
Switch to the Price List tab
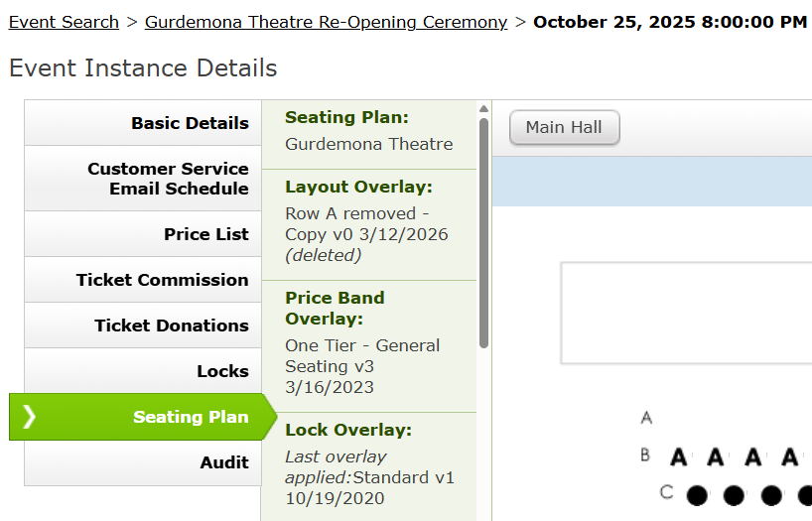[143, 234]
